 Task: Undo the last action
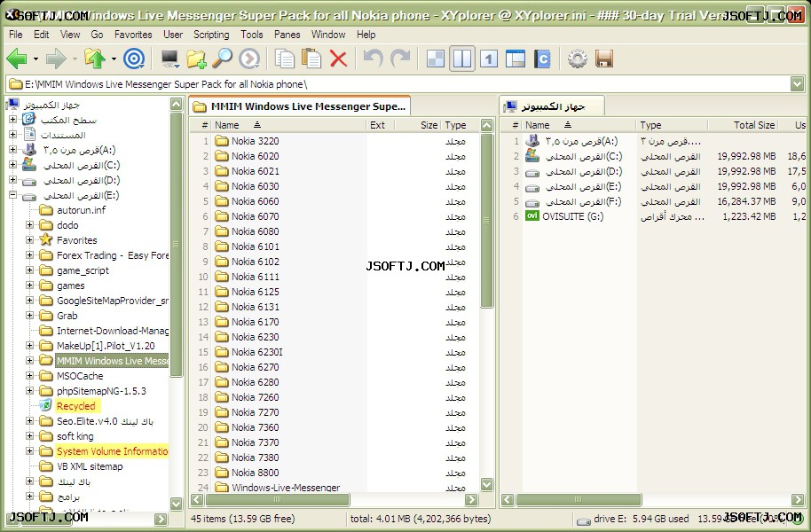click(373, 59)
